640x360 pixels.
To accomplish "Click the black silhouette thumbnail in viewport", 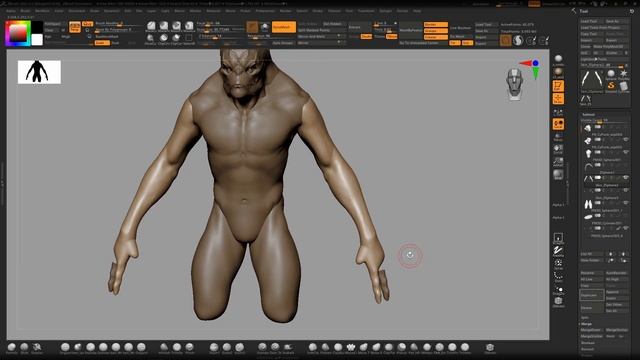I will tap(39, 72).
